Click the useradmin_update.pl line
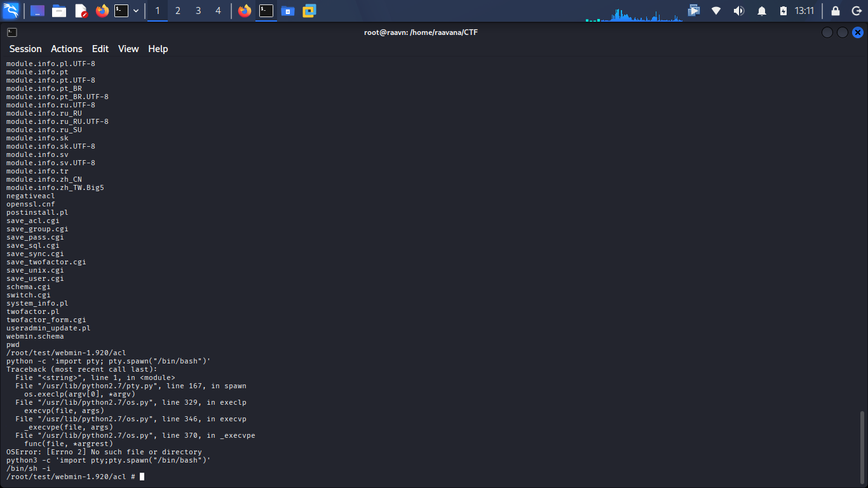Viewport: 868px width, 488px height. 48,328
